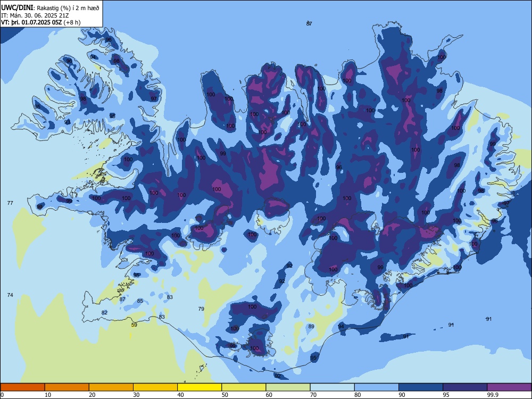The image size is (532, 399).
Task: Click the legend tick label '80'
Action: click(358, 395)
